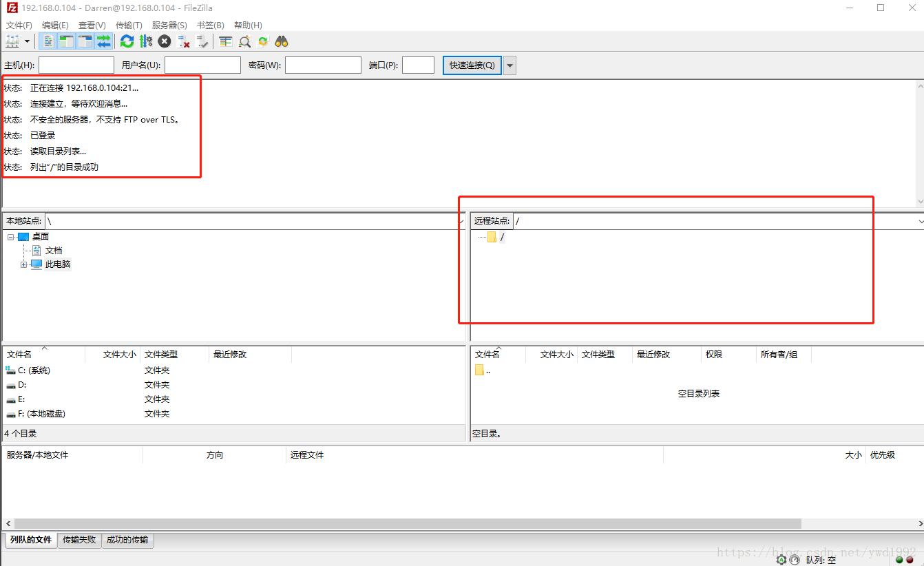Open the 书签(B) menu
Screen dimensions: 924x566
click(x=211, y=25)
